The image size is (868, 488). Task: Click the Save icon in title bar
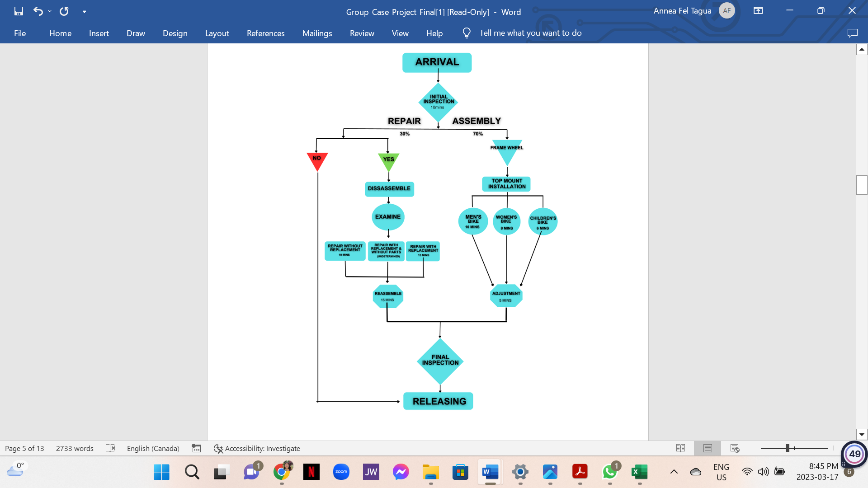19,11
